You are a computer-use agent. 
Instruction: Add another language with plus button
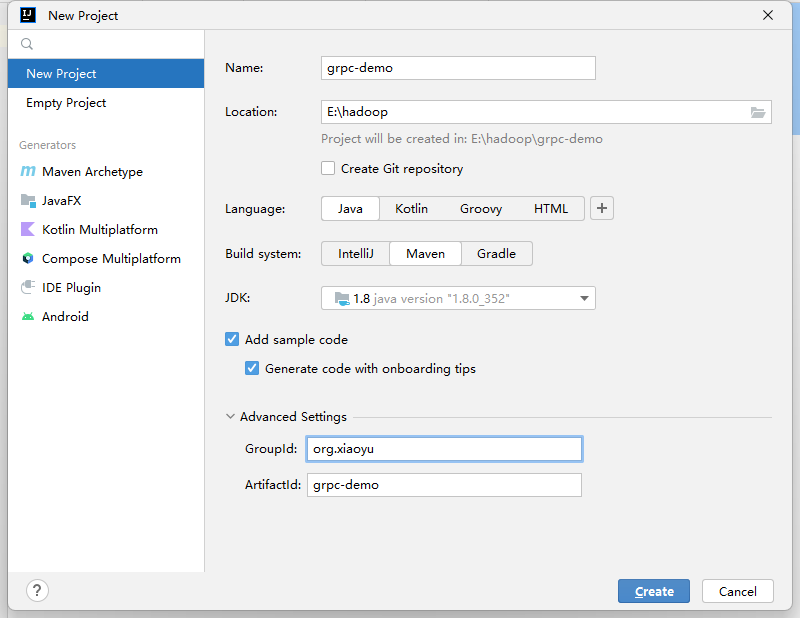(602, 209)
